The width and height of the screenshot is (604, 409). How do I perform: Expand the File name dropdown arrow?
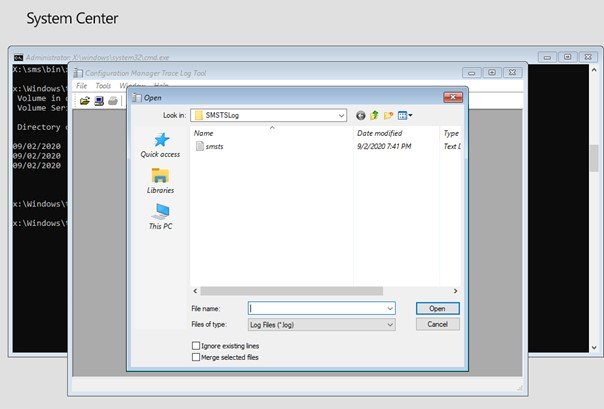[x=390, y=308]
